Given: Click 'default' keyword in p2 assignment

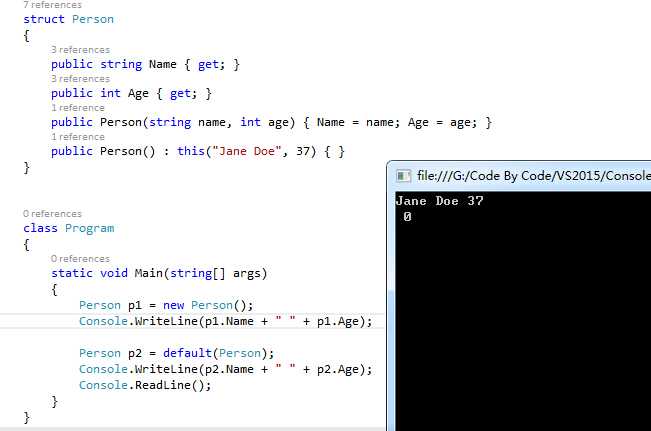Looking at the screenshot, I should tap(187, 353).
